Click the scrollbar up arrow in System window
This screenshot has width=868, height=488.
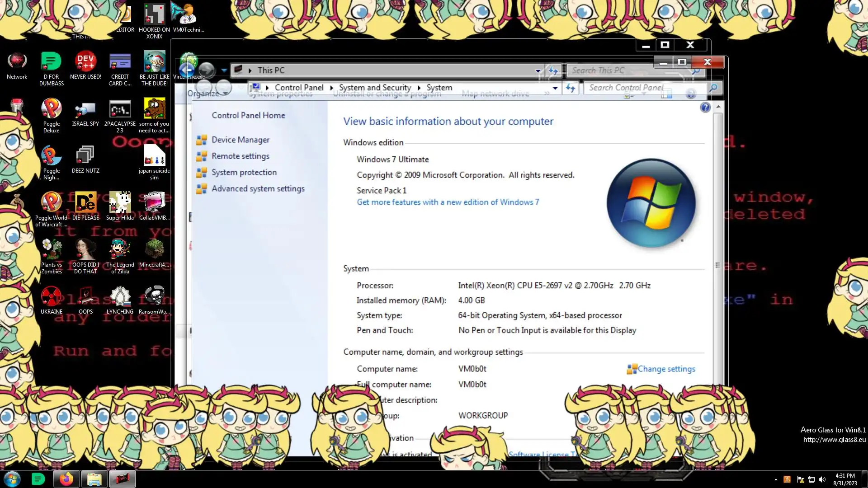coord(718,107)
